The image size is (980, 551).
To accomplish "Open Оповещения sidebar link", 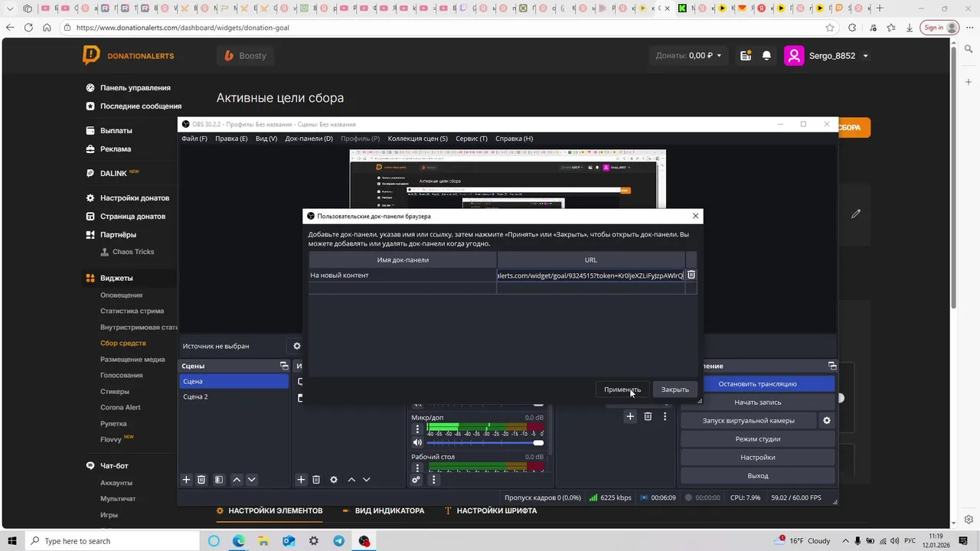I will pos(121,295).
